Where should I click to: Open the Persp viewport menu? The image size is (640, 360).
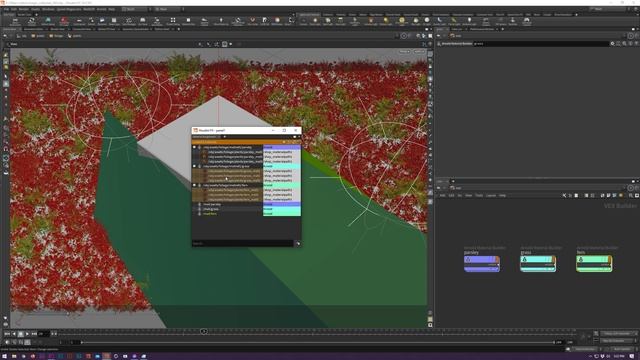404,52
